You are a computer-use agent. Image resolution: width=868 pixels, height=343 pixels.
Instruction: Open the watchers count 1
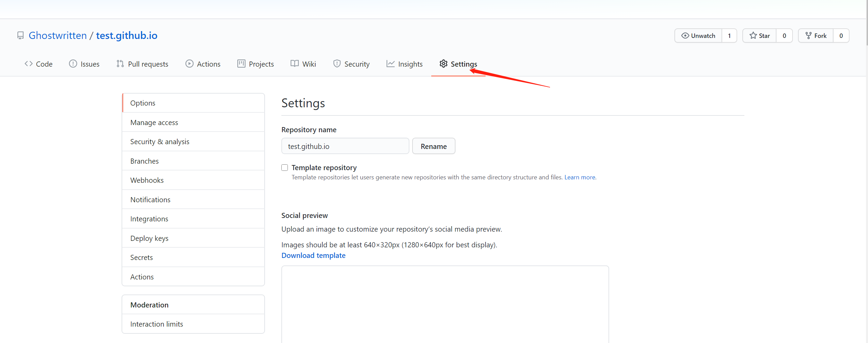729,36
